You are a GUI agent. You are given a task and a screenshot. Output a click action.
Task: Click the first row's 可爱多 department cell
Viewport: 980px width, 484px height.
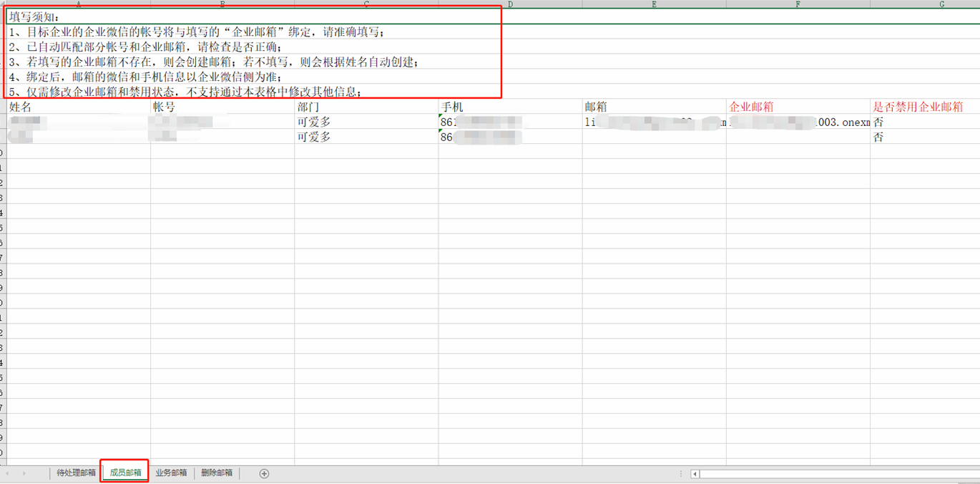click(366, 122)
